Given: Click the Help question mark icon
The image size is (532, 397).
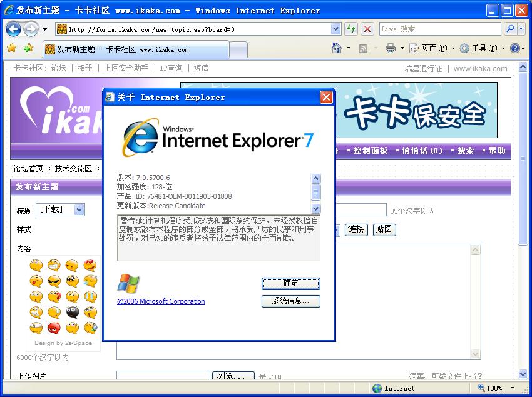Looking at the screenshot, I should pyautogui.click(x=515, y=49).
